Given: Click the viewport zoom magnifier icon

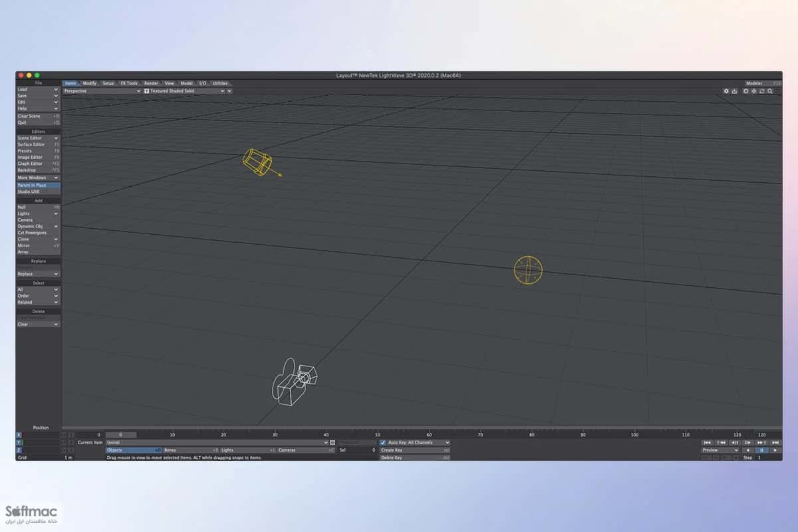Looking at the screenshot, I should 770,90.
